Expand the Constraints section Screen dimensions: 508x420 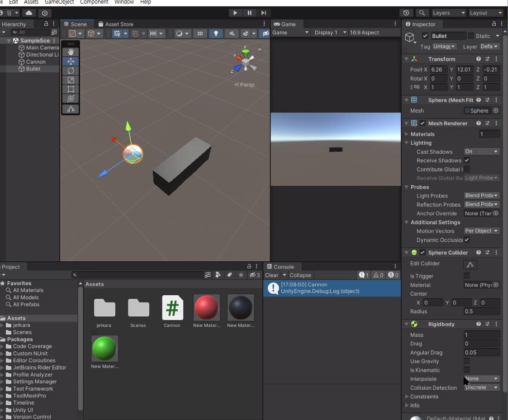tap(407, 396)
